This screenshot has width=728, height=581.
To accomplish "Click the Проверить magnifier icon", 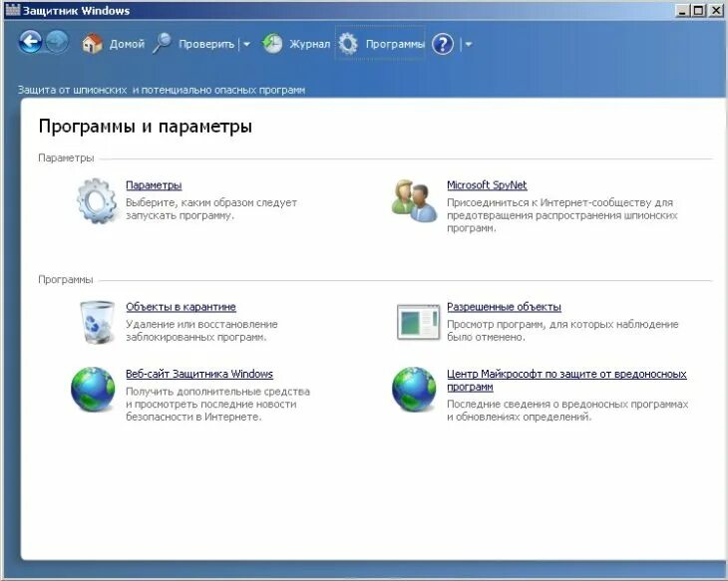I will [162, 44].
